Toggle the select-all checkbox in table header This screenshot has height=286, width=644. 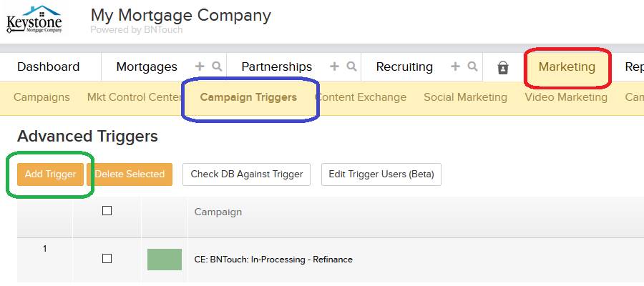point(107,211)
